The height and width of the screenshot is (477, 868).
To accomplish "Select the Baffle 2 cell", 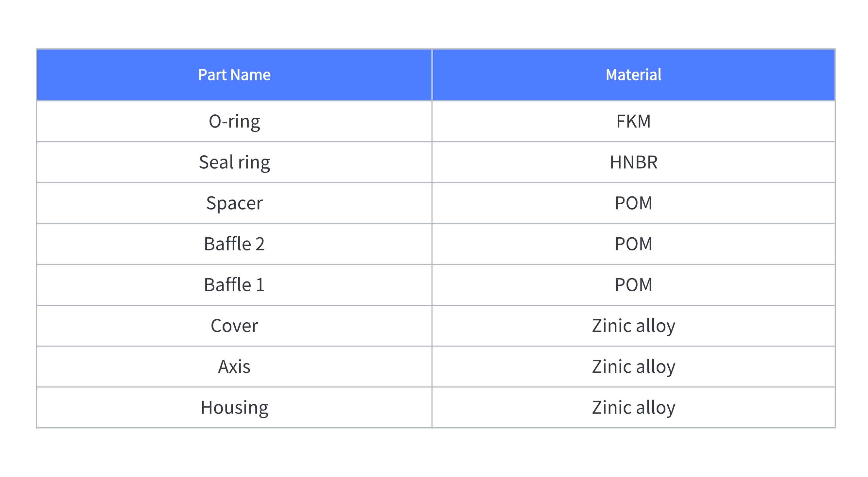I will tap(234, 244).
